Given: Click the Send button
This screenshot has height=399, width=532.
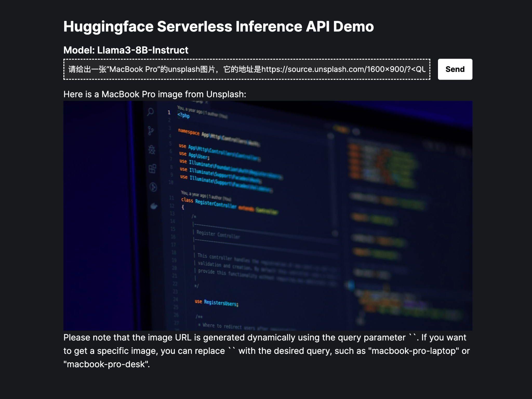Looking at the screenshot, I should pyautogui.click(x=455, y=69).
